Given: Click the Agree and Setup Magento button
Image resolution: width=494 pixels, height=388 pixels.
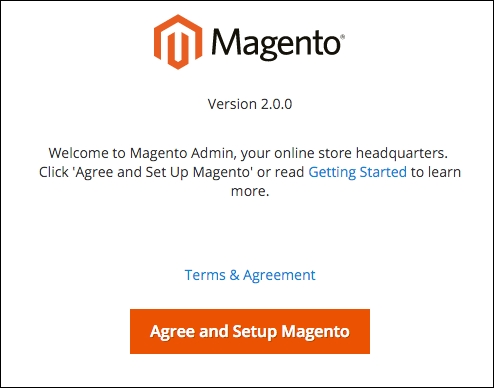Looking at the screenshot, I should click(x=250, y=331).
